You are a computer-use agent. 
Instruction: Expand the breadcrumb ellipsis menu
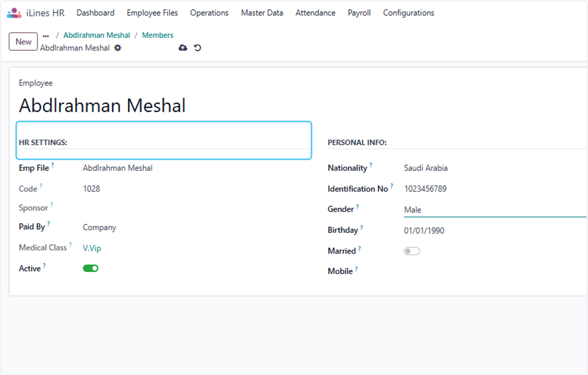pyautogui.click(x=46, y=36)
